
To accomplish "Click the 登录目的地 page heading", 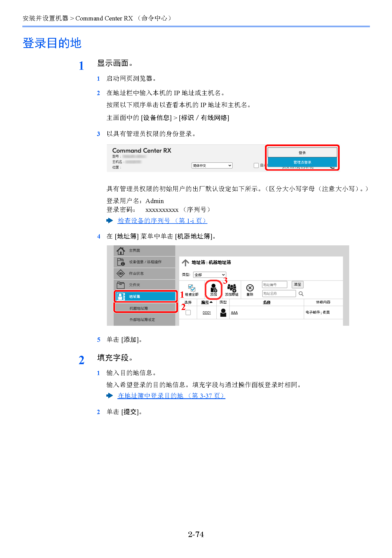I will point(52,43).
